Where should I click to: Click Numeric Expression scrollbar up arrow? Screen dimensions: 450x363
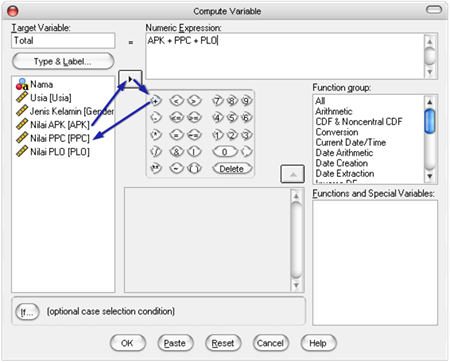point(430,42)
